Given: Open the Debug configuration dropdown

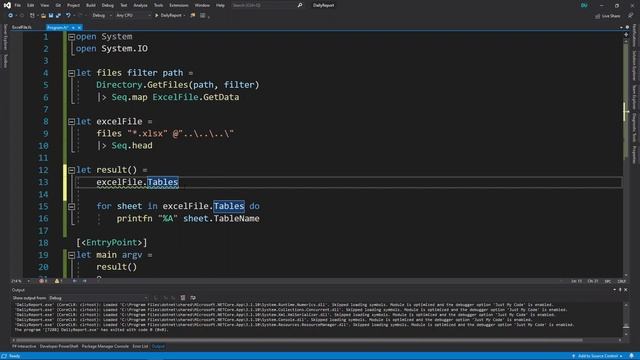Looking at the screenshot, I should tap(101, 16).
